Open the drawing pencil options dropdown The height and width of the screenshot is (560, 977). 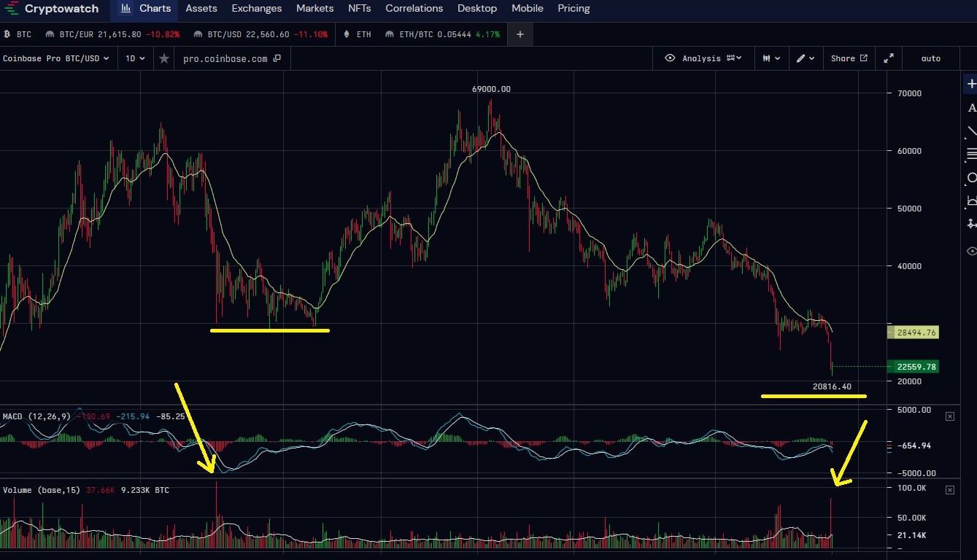click(806, 58)
